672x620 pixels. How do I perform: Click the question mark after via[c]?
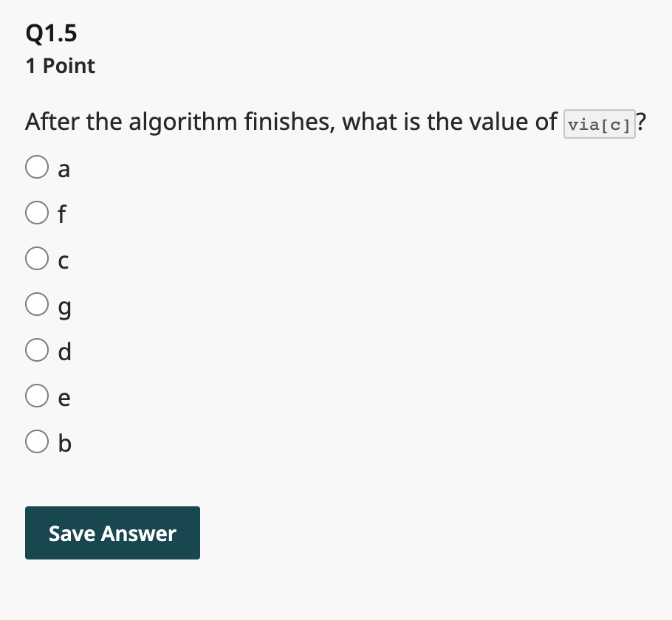click(640, 121)
